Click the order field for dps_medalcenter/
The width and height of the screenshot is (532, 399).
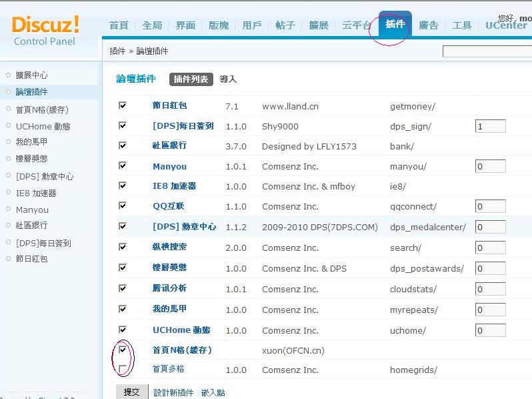tap(490, 227)
